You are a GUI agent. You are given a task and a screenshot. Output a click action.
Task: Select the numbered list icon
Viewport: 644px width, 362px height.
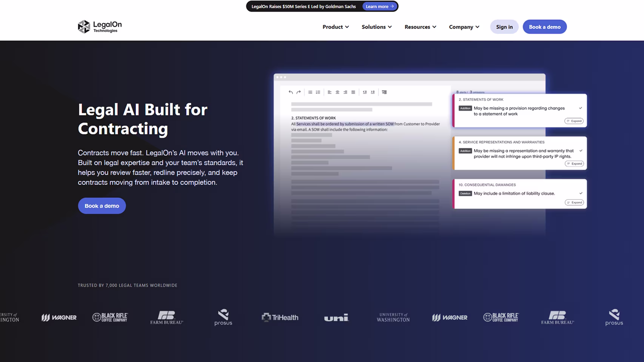318,92
